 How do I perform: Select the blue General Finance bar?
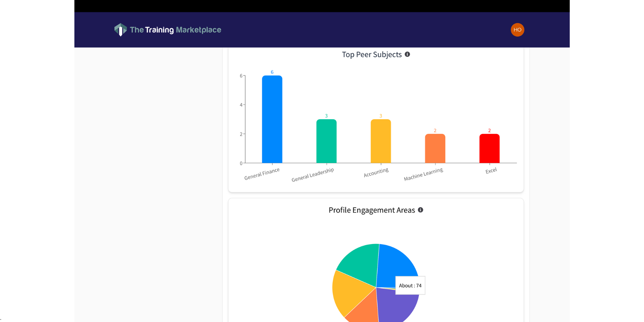[272, 119]
